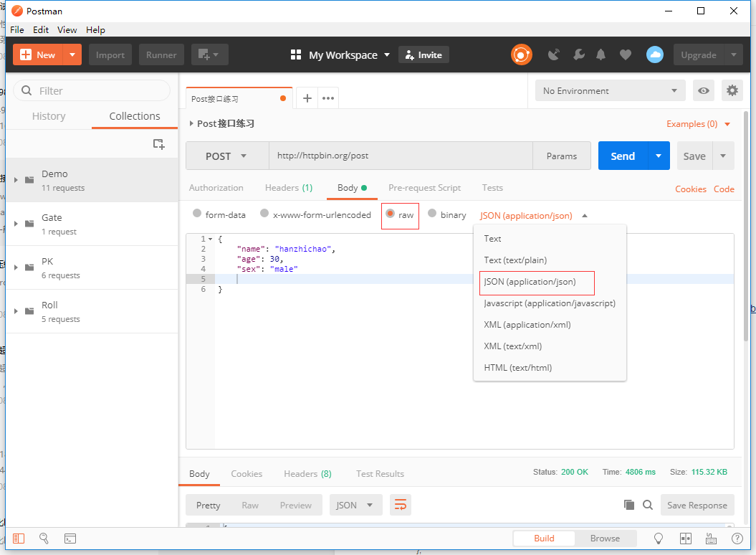Add a new request tab with plus
The height and width of the screenshot is (555, 756).
307,98
